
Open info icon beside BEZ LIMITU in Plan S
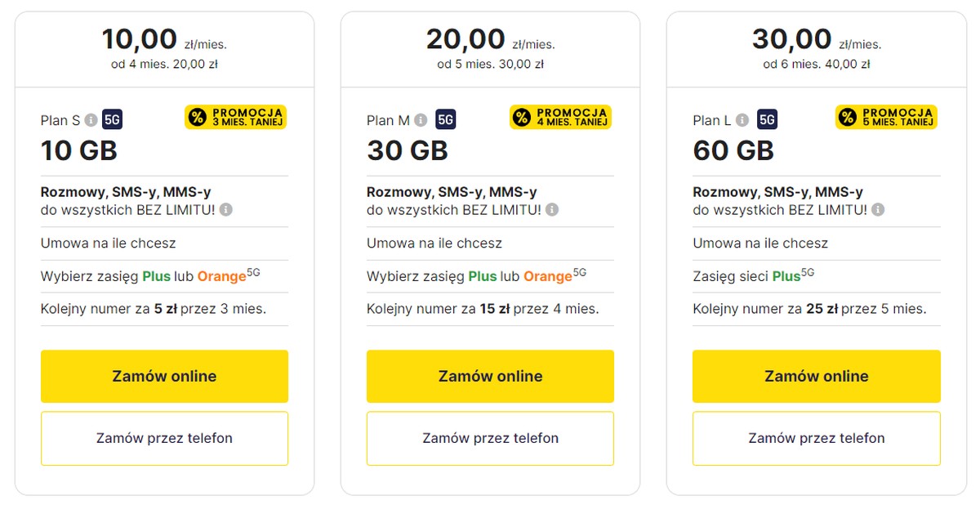click(226, 210)
